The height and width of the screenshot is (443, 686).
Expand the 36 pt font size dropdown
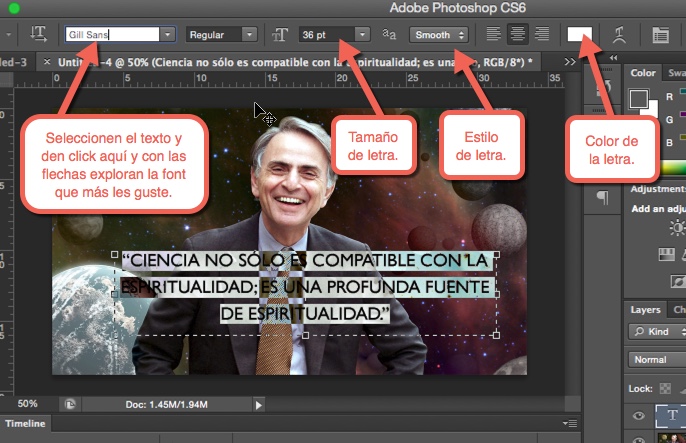tap(361, 34)
